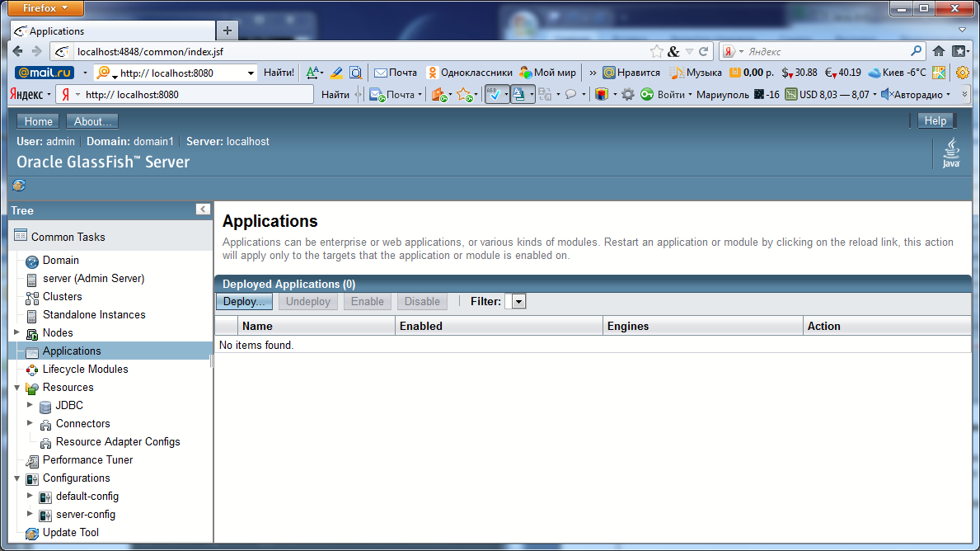Click the page magnifier icon in Mail.ru toolbar
This screenshot has width=980, height=551.
pyautogui.click(x=355, y=73)
